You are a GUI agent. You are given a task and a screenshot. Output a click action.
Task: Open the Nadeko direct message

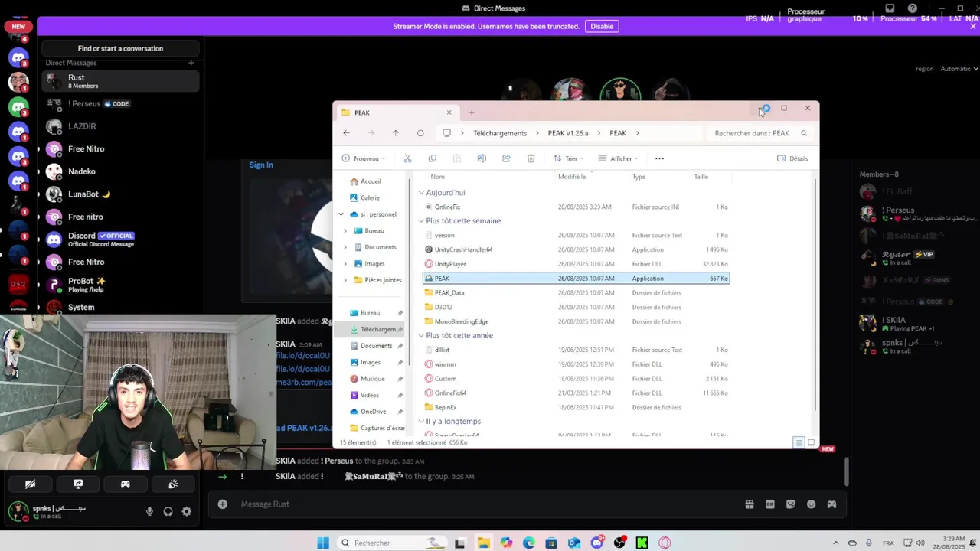pos(120,171)
